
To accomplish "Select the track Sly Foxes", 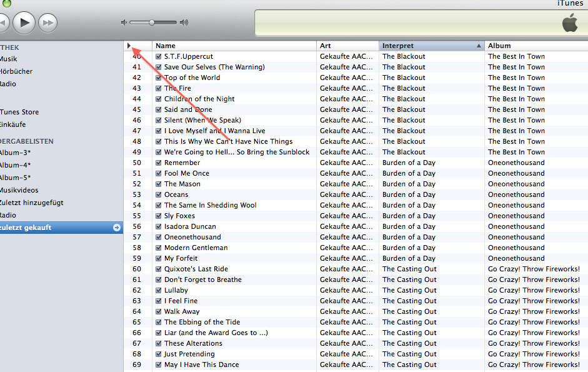I will click(179, 216).
